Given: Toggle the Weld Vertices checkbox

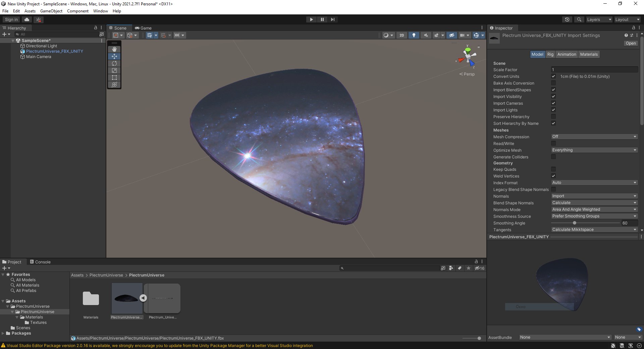Looking at the screenshot, I should (x=553, y=176).
